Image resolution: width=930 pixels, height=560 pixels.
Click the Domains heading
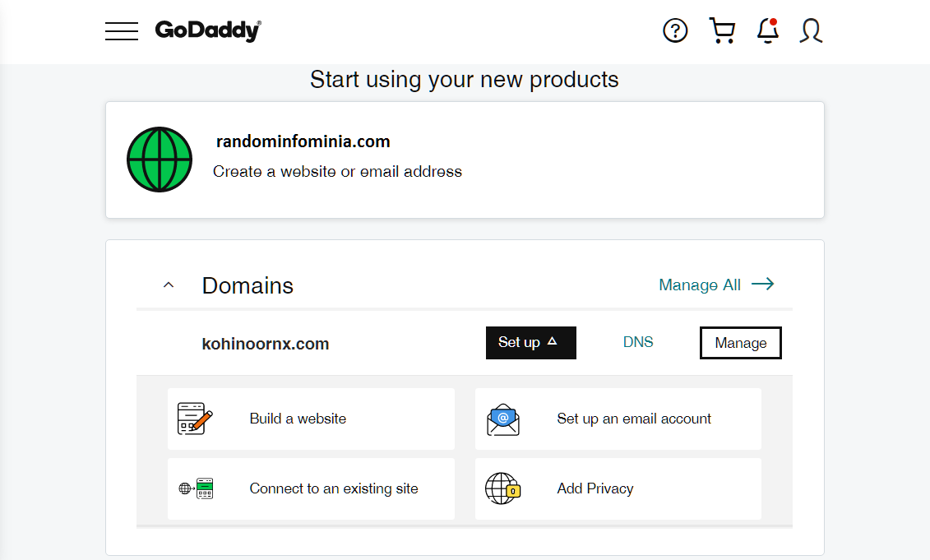(x=248, y=286)
